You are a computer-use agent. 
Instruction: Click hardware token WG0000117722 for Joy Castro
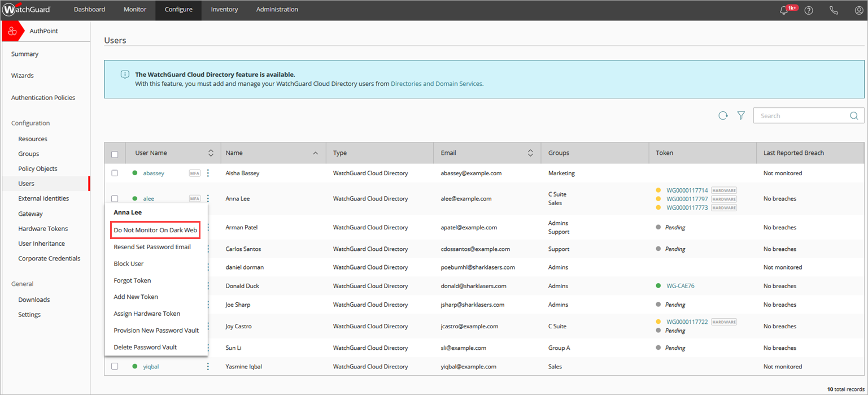(x=688, y=322)
